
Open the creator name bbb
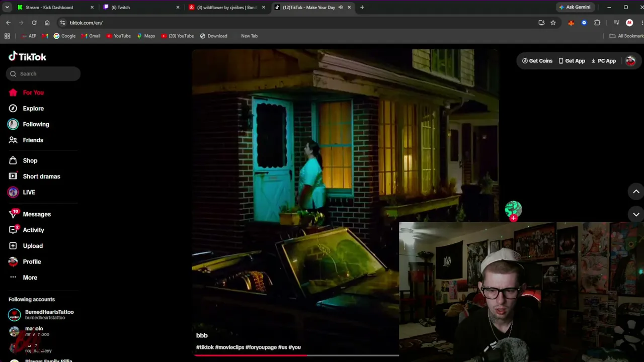pyautogui.click(x=202, y=335)
